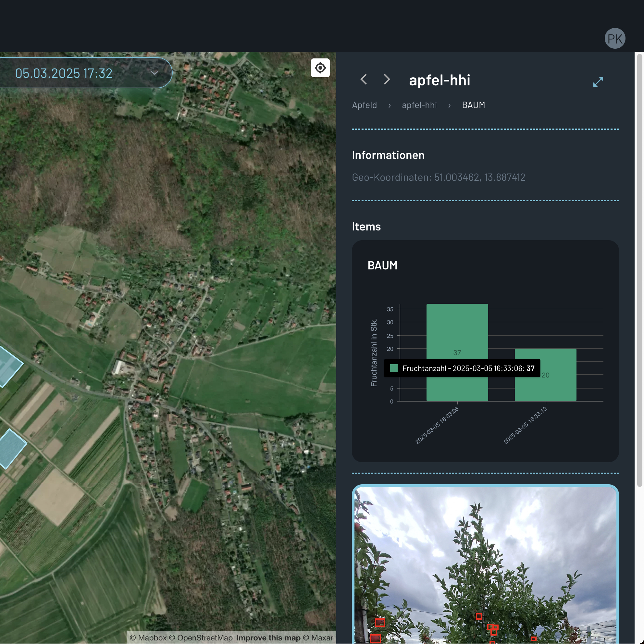Screen dimensions: 644x644
Task: Click the Apfeld breadcrumb link
Action: [364, 105]
